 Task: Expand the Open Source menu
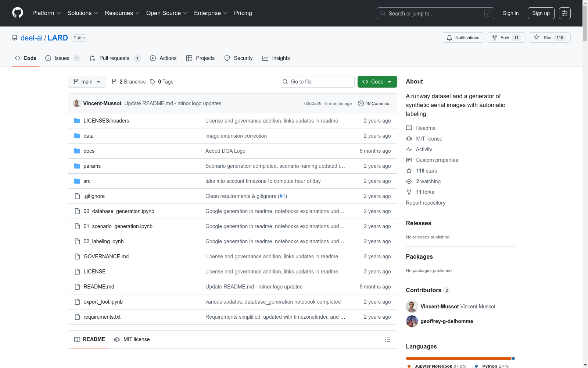click(167, 13)
